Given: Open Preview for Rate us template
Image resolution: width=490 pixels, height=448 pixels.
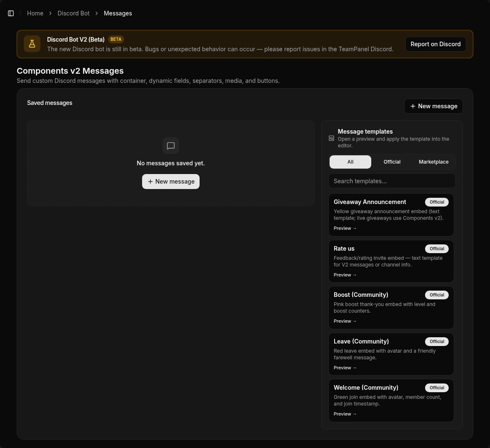Looking at the screenshot, I should pos(345,275).
